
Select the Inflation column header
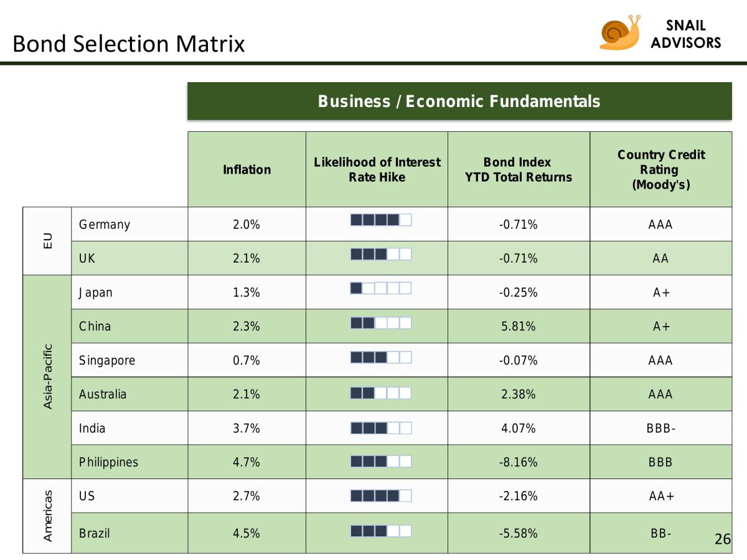[247, 169]
